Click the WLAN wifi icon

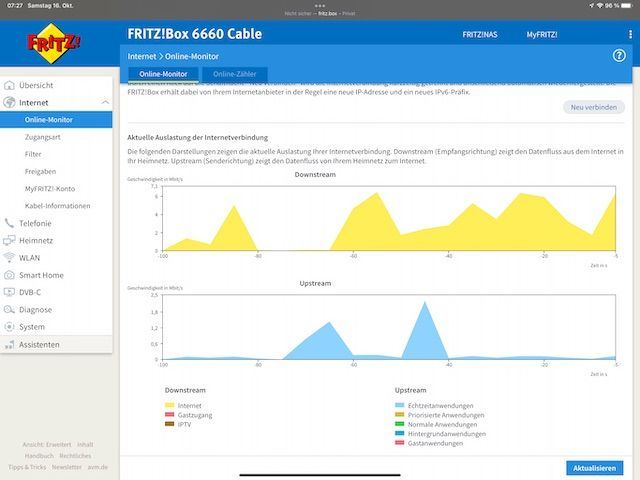coord(9,258)
